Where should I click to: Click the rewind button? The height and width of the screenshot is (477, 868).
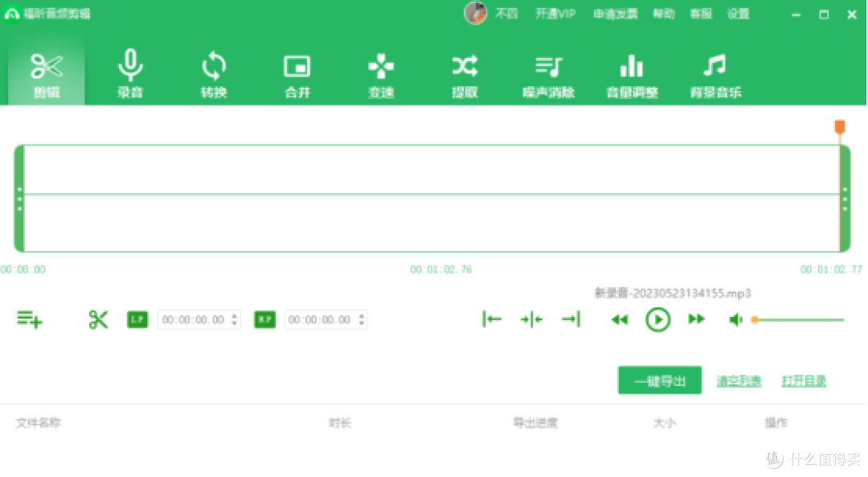tap(620, 319)
